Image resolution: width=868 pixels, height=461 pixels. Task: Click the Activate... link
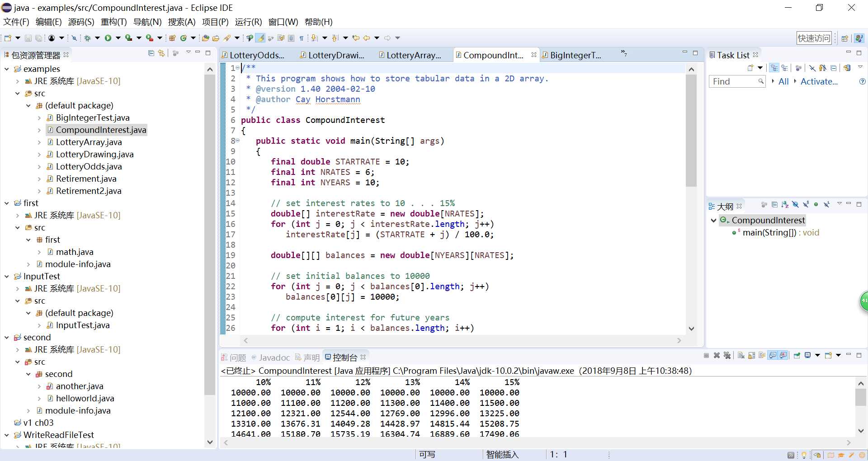coord(819,81)
